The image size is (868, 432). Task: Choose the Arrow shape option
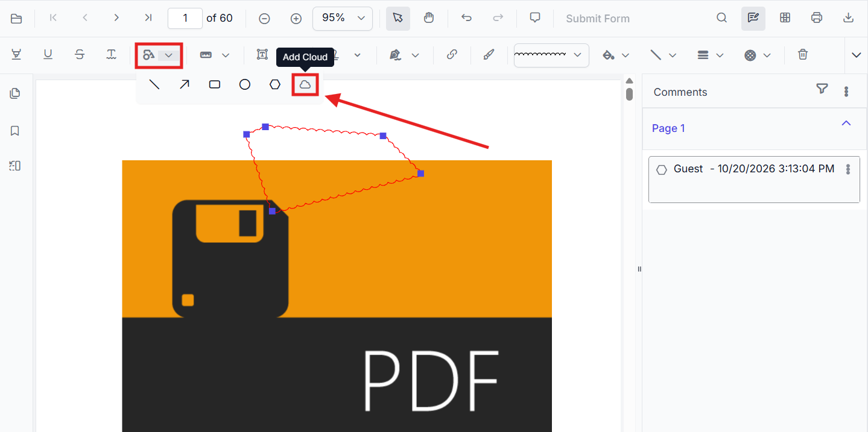185,84
